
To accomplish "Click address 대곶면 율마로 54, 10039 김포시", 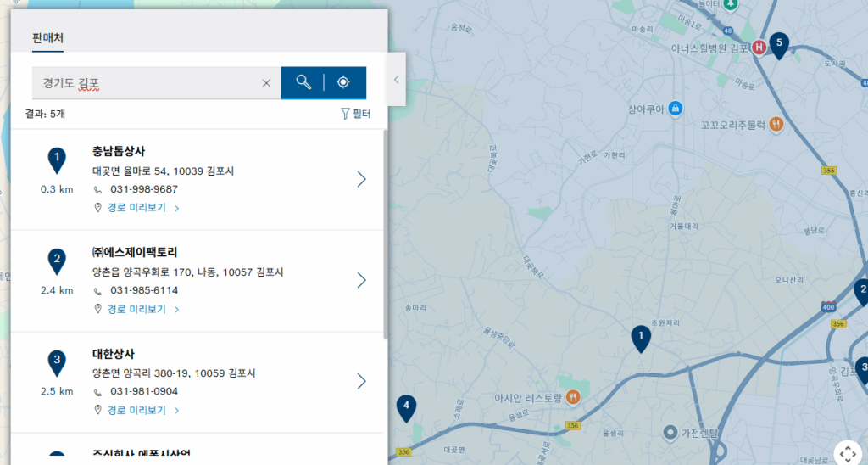I will 164,171.
